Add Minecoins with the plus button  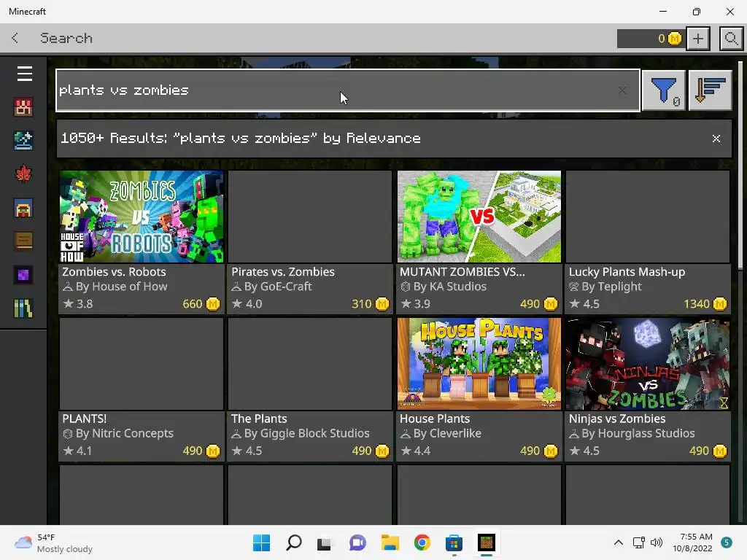click(698, 39)
